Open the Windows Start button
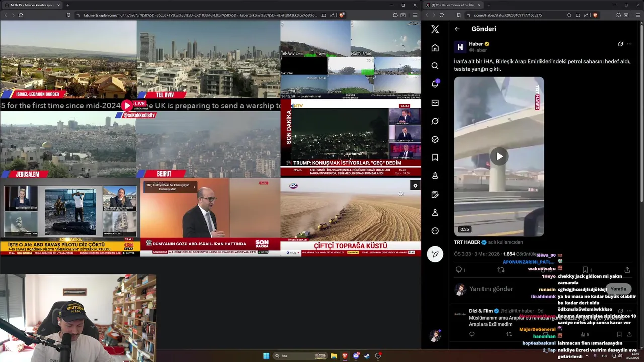 pyautogui.click(x=266, y=356)
